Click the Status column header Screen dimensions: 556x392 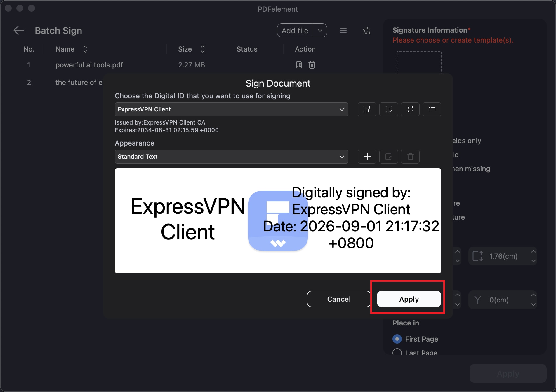pyautogui.click(x=247, y=49)
